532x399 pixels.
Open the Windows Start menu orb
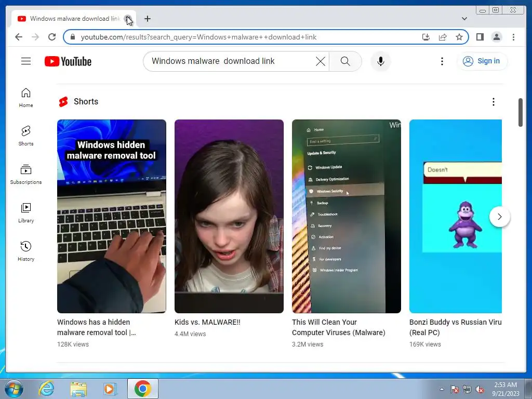point(14,389)
